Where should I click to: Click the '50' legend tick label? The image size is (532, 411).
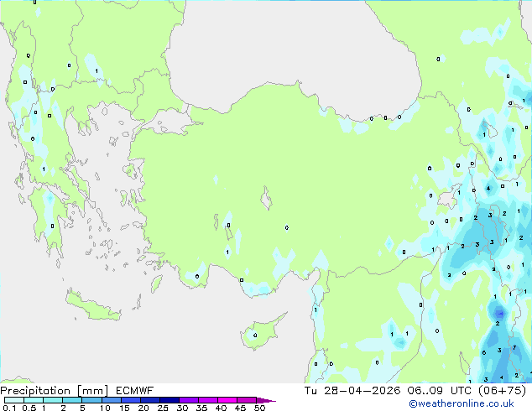[x=259, y=408]
